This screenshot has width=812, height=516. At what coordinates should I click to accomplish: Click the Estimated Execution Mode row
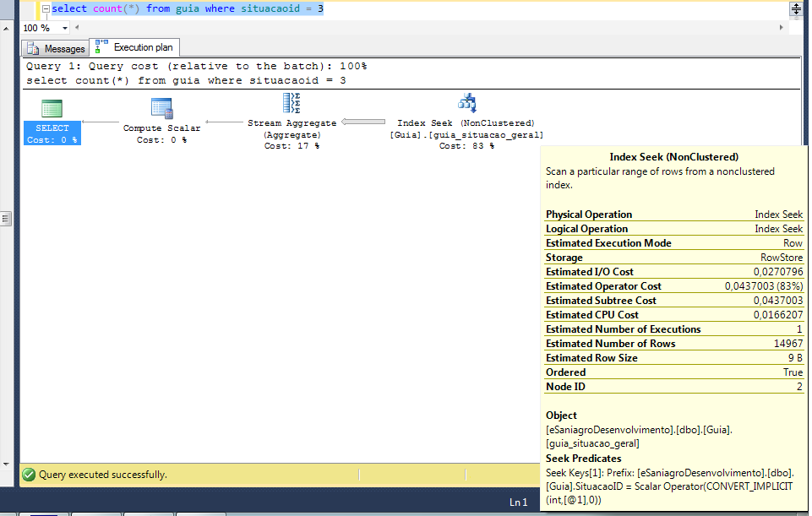pos(674,243)
